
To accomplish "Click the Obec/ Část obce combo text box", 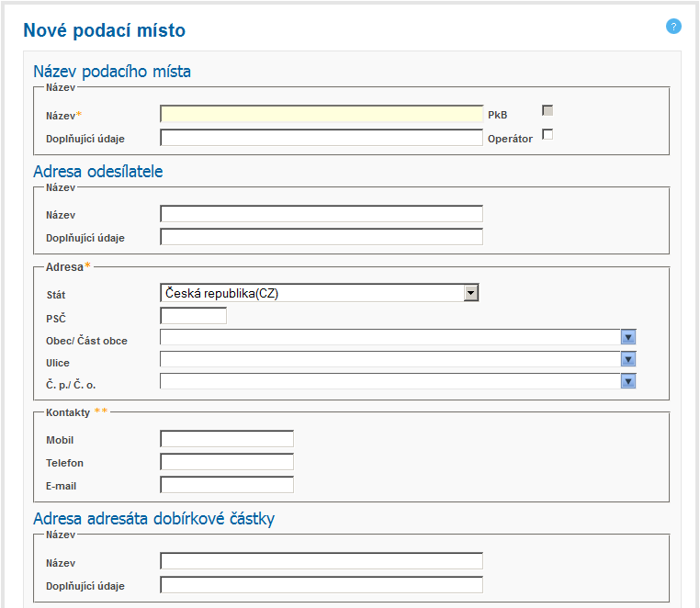I will click(x=390, y=337).
